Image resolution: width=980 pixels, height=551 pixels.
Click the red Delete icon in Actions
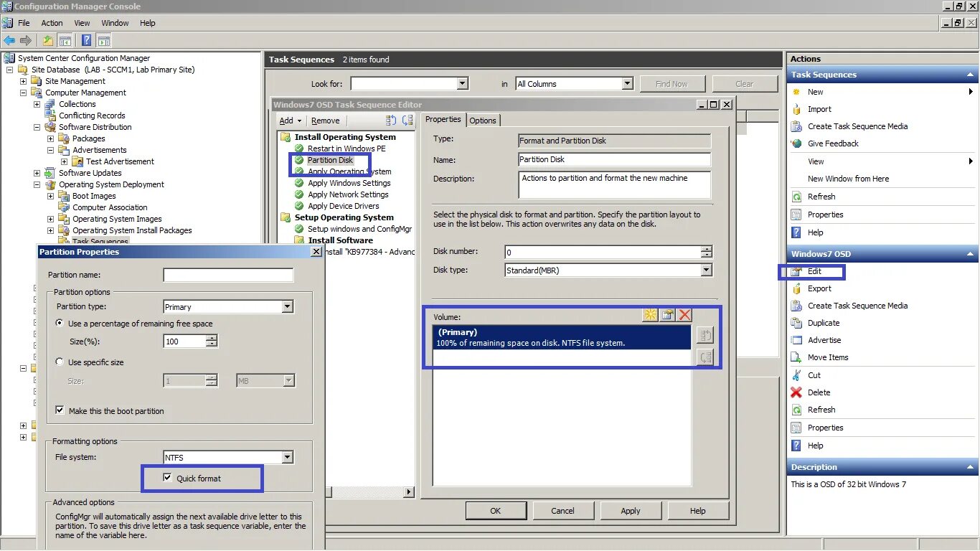coord(796,392)
